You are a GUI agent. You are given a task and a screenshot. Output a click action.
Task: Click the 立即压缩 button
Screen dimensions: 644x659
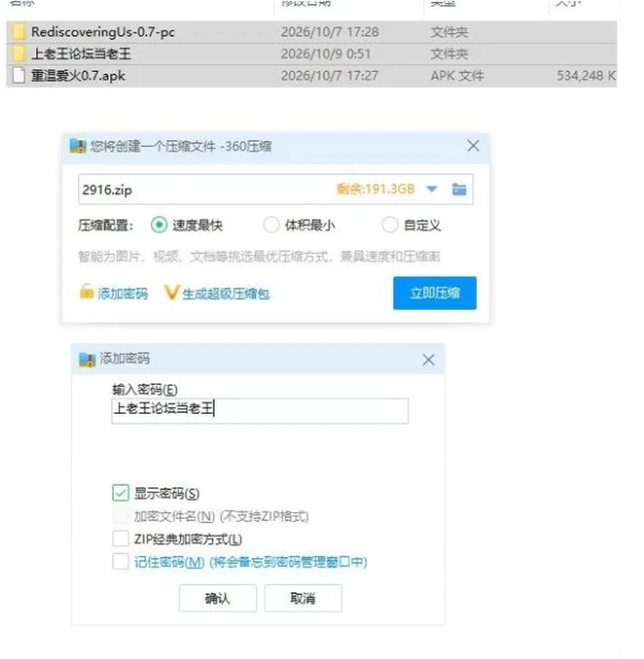point(435,293)
